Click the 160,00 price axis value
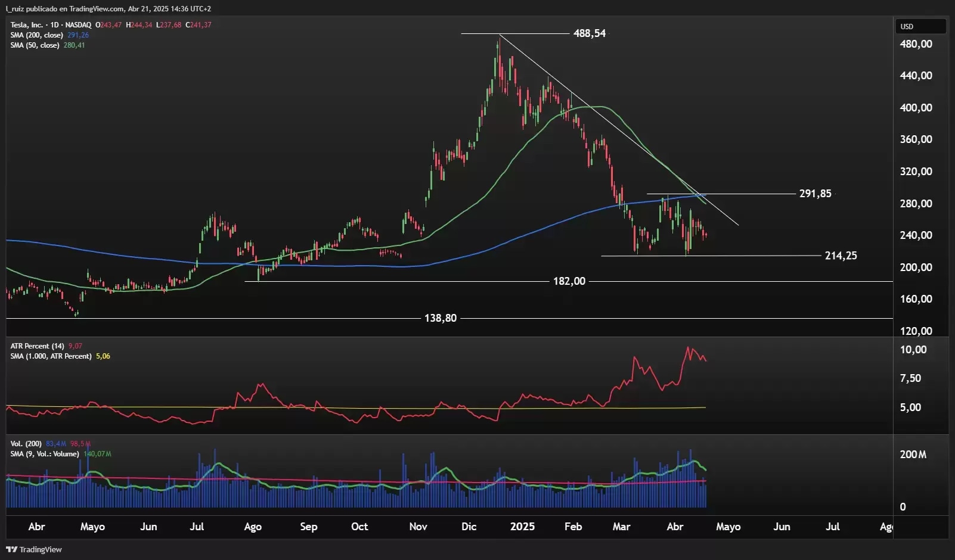This screenshot has height=560, width=955. [916, 299]
